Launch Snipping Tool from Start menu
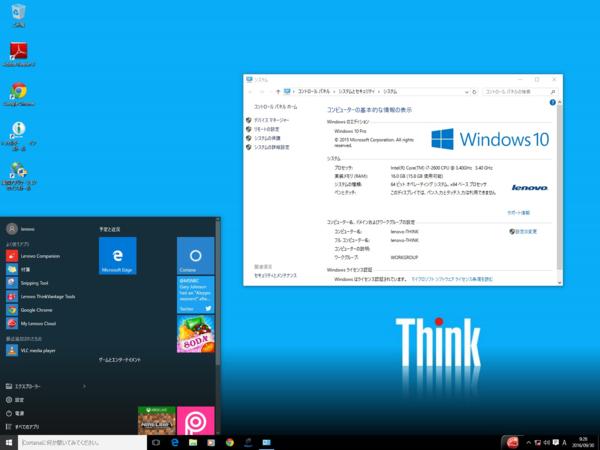The image size is (600, 450). click(28, 283)
